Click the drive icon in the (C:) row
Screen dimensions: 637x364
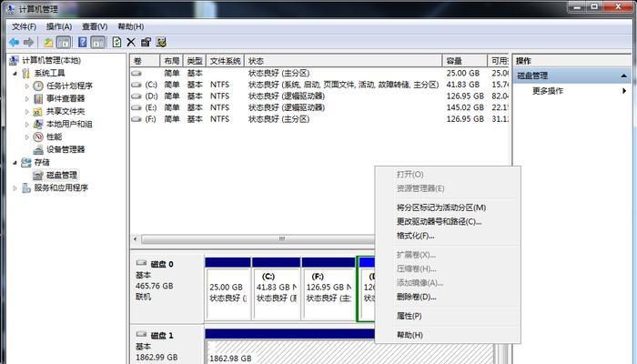[136, 85]
